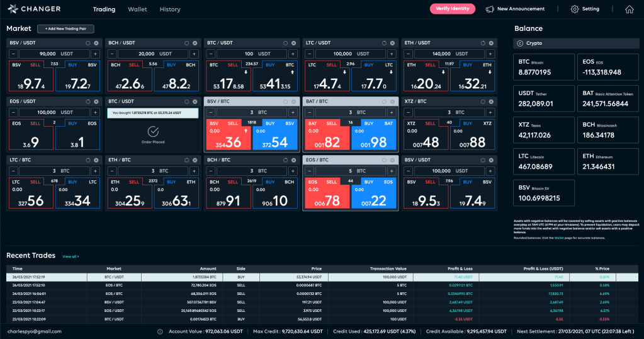Open the History tab
Viewport: 644px width, 339px height.
pos(170,9)
